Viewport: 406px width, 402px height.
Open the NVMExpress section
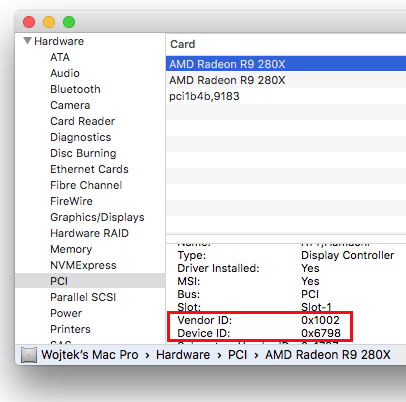(83, 265)
